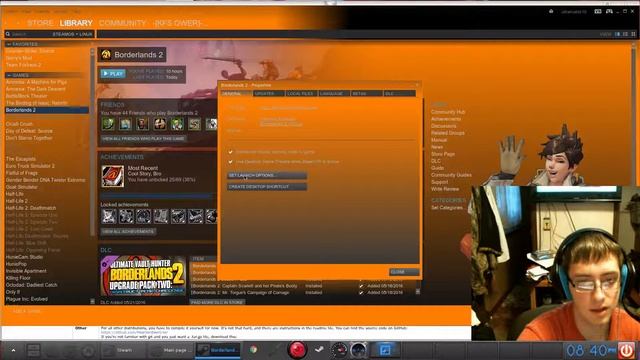This screenshot has height=360, width=640.
Task: Switch to DLC tab in Properties
Action: 399,93
